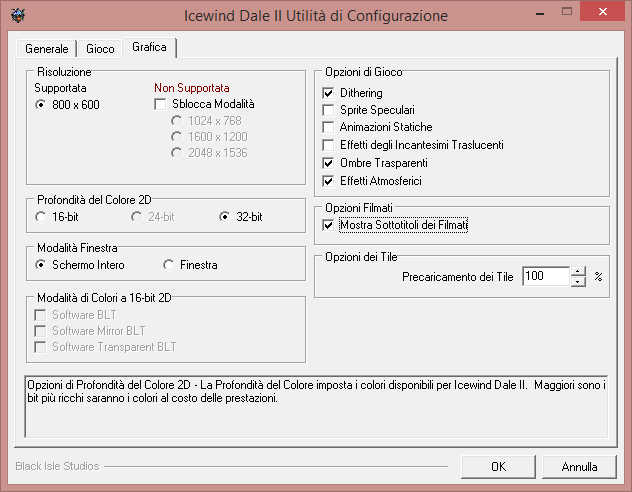The height and width of the screenshot is (492, 632).
Task: Click the Precaricamento dei Tile value field
Action: coord(546,276)
